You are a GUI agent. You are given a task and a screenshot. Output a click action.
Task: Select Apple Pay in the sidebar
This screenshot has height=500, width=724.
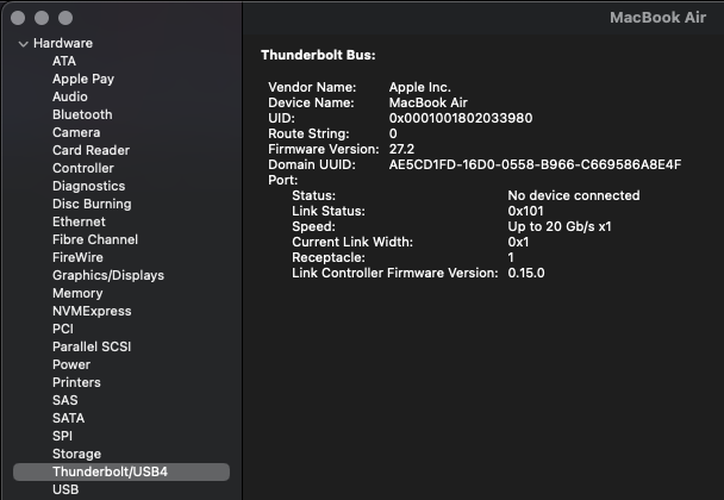(83, 79)
